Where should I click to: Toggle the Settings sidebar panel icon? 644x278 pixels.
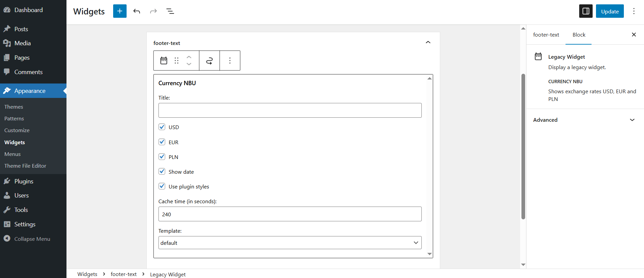point(586,11)
